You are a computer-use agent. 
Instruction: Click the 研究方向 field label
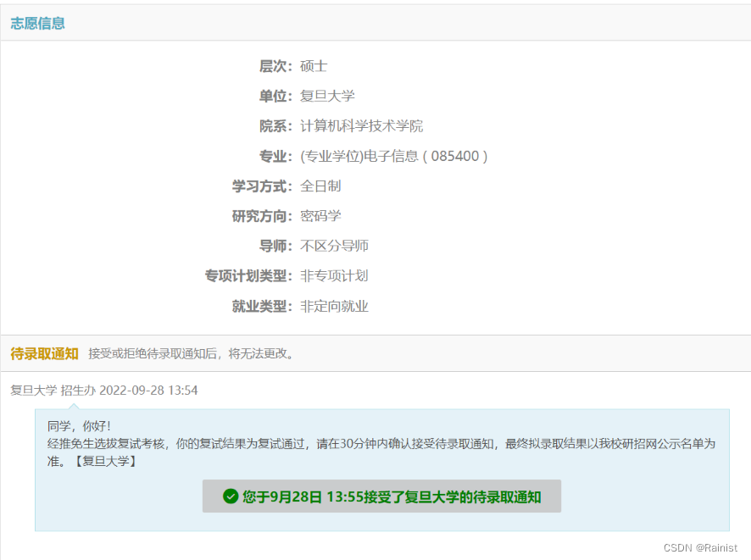[262, 216]
